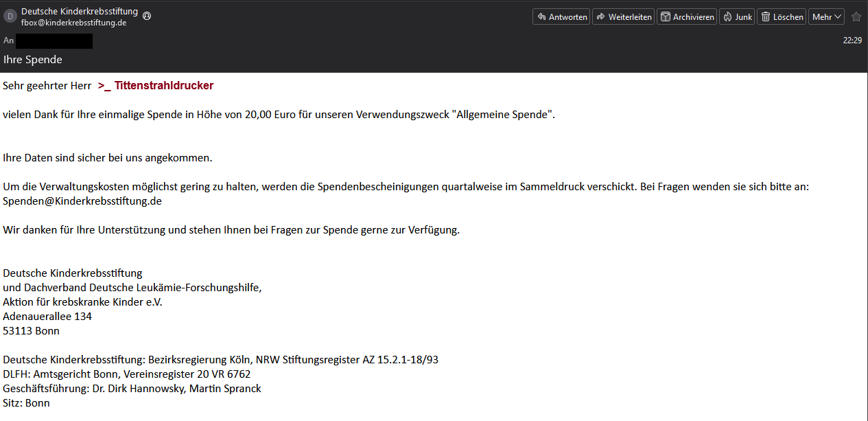This screenshot has width=868, height=421.
Task: Click the 22:29 received timestamp
Action: (x=852, y=41)
